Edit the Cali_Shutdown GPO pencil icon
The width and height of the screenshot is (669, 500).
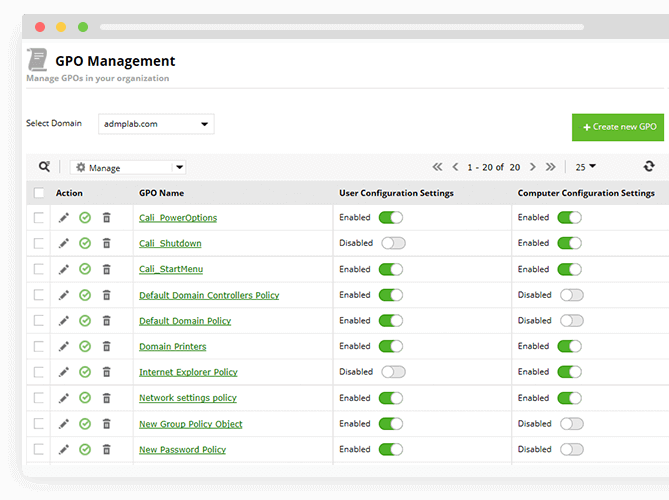pos(64,244)
